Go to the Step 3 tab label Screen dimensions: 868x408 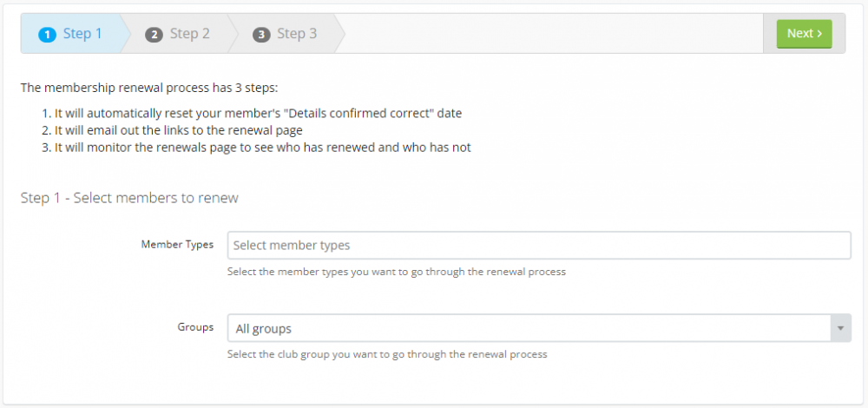[x=297, y=34]
